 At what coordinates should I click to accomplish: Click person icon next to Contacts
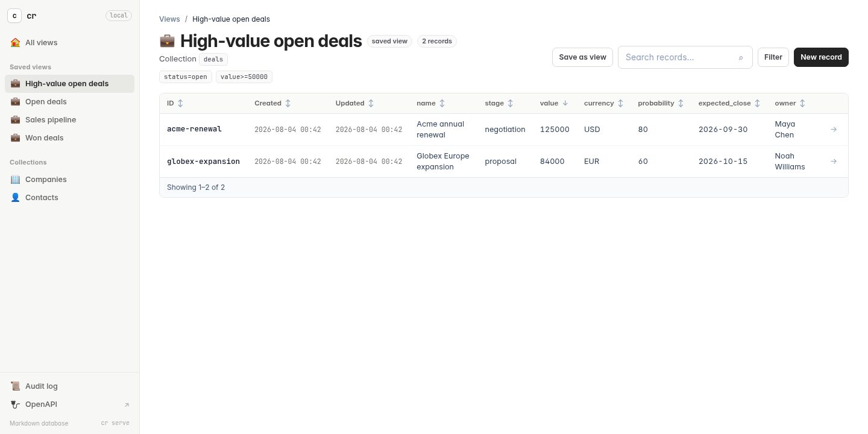point(15,198)
